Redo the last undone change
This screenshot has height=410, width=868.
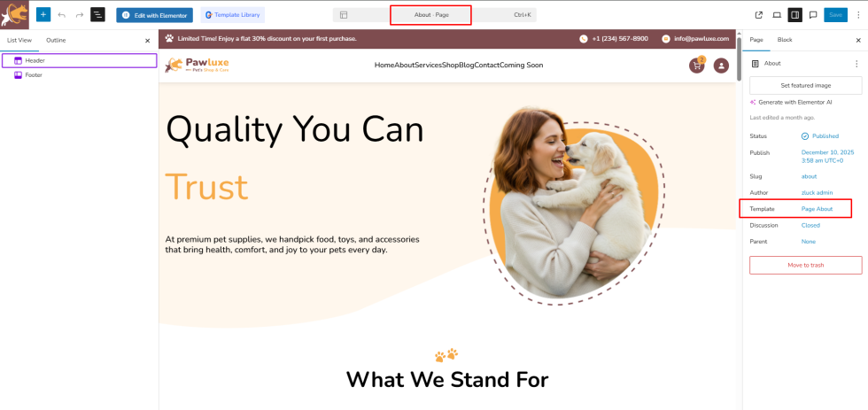pos(80,14)
